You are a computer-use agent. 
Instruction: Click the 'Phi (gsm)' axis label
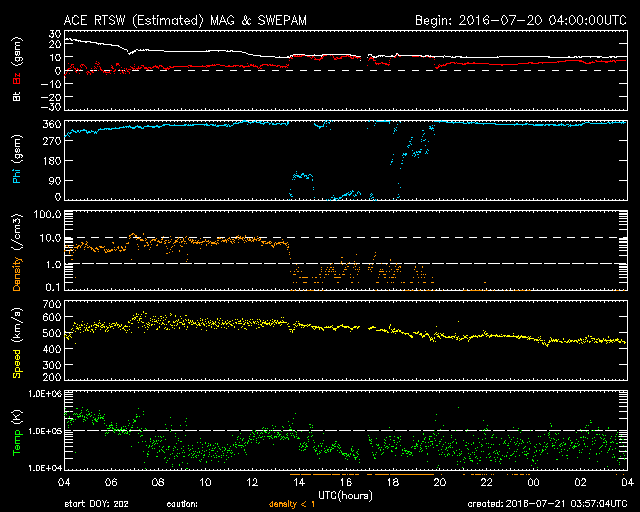point(17,159)
